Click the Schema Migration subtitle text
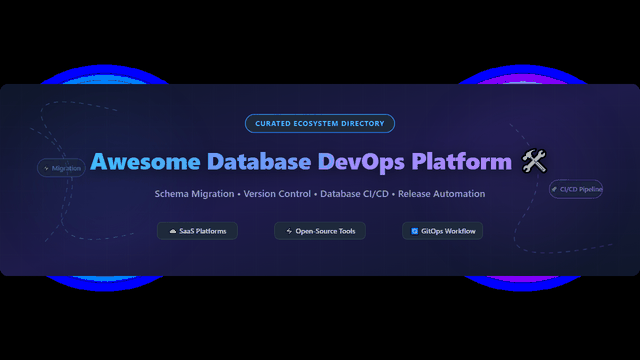The width and height of the screenshot is (640, 360). pyautogui.click(x=194, y=194)
